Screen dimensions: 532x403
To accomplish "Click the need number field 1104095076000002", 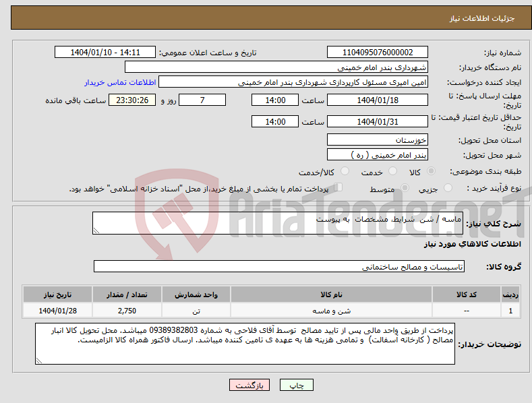I will pyautogui.click(x=378, y=53).
